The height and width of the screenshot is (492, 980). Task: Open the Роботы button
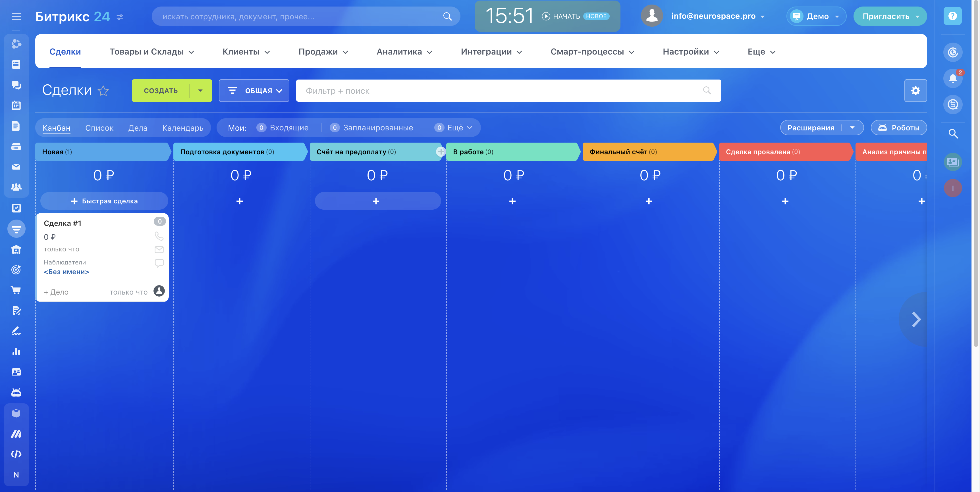click(899, 128)
